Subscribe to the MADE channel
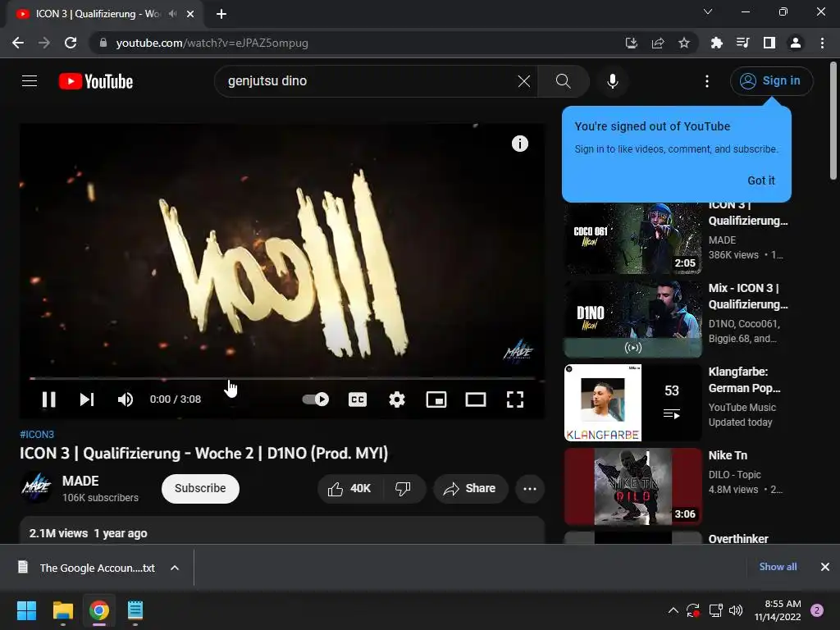Viewport: 840px width, 630px height. (200, 489)
